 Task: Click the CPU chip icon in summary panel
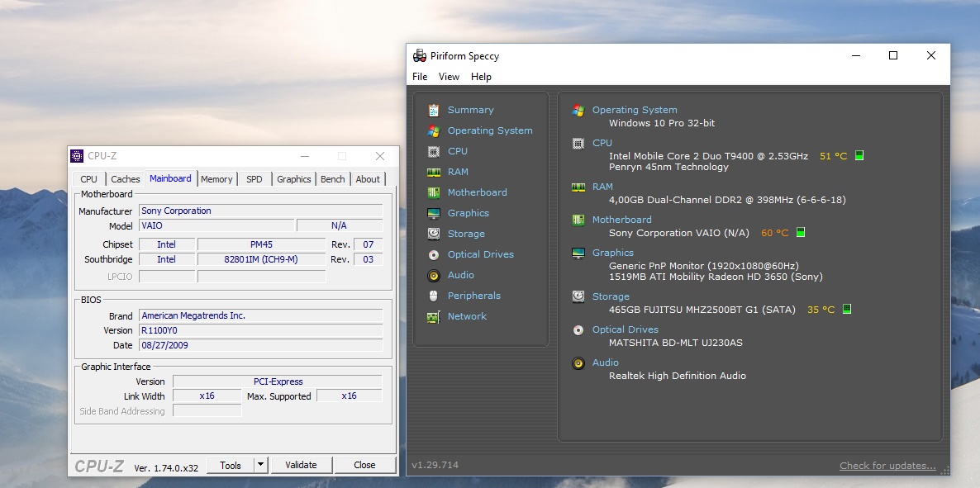pos(578,143)
